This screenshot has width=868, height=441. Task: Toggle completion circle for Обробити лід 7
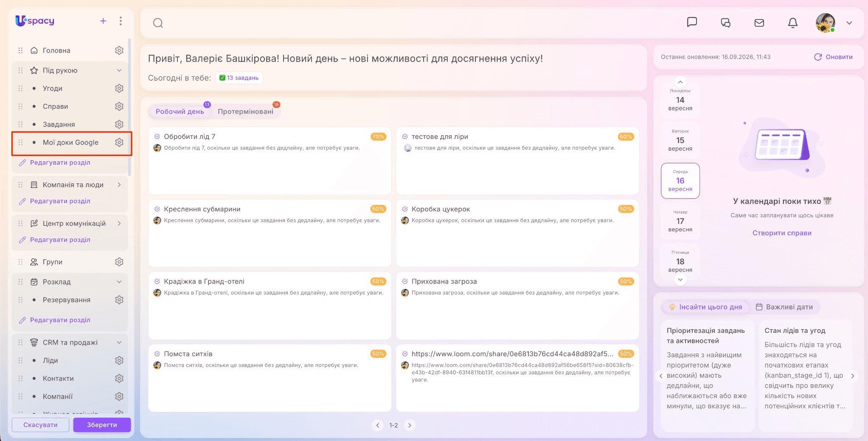(157, 137)
